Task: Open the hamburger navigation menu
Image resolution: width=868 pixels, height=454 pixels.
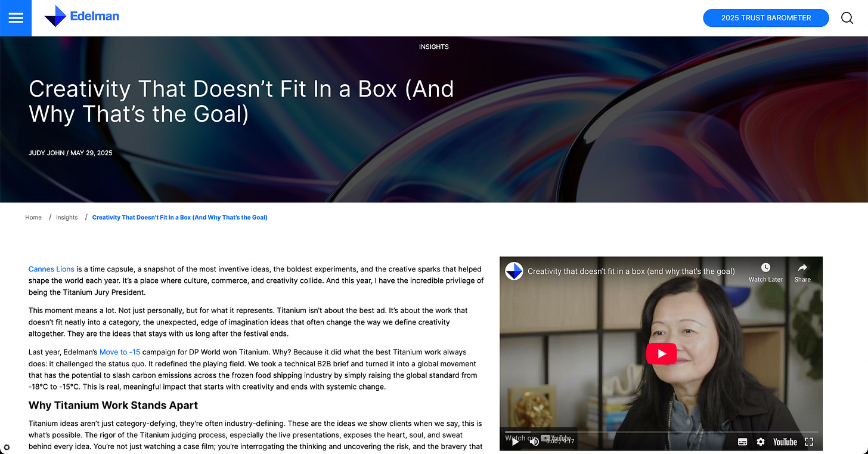Action: click(15, 18)
